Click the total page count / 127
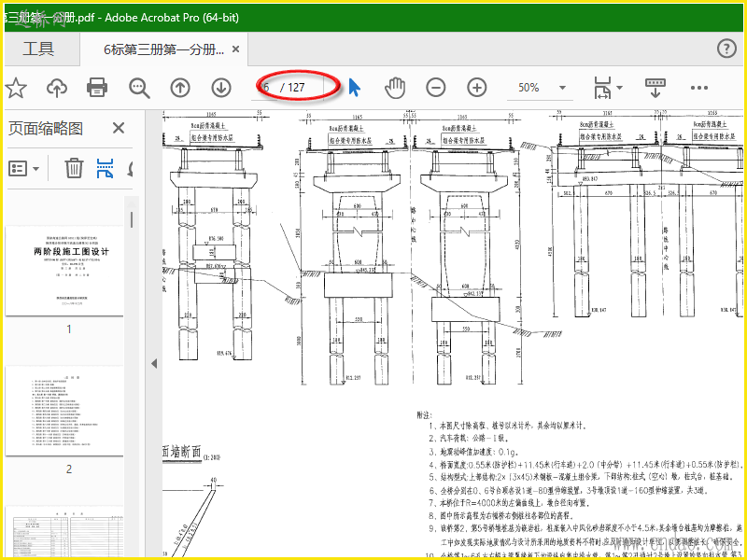This screenshot has width=747, height=560. [x=292, y=88]
